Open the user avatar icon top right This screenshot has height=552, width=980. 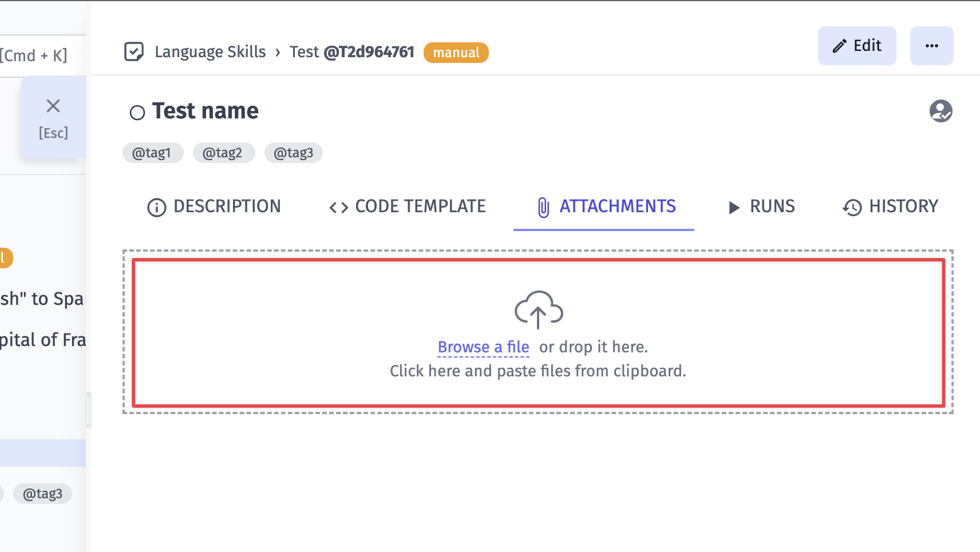[941, 112]
